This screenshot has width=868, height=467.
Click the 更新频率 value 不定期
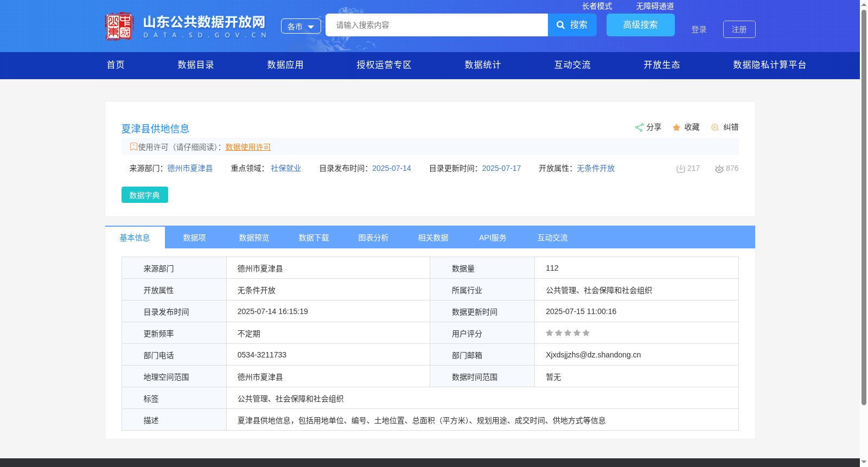click(249, 334)
